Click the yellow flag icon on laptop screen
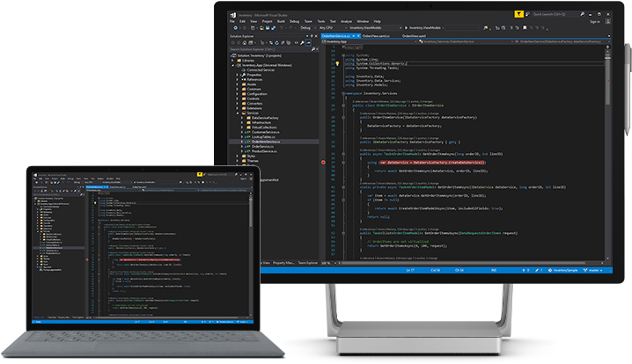 click(200, 174)
